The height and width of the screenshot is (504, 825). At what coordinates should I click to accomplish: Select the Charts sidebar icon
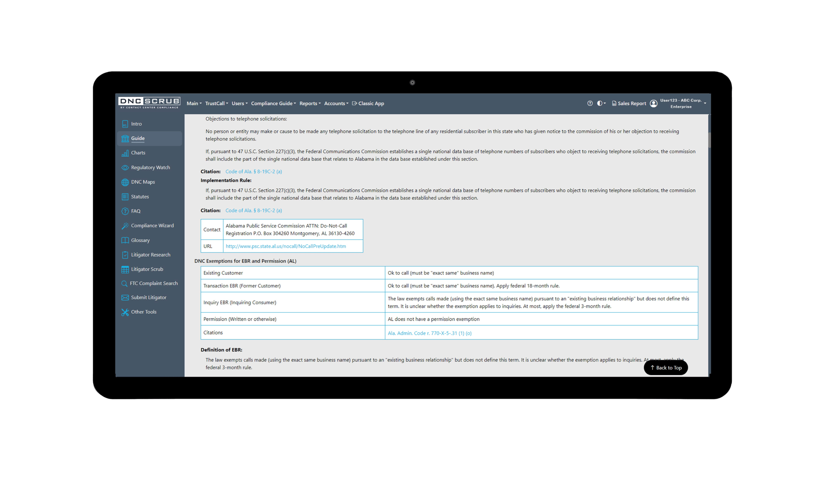click(x=138, y=153)
